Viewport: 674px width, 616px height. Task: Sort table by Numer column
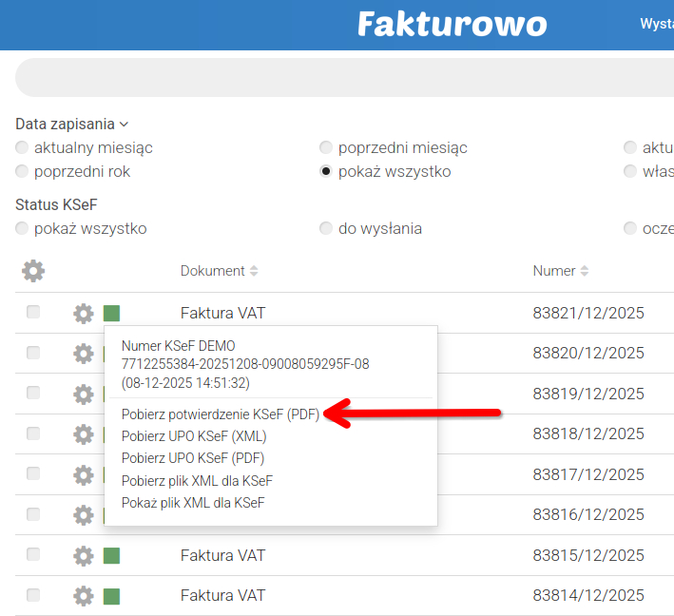560,271
